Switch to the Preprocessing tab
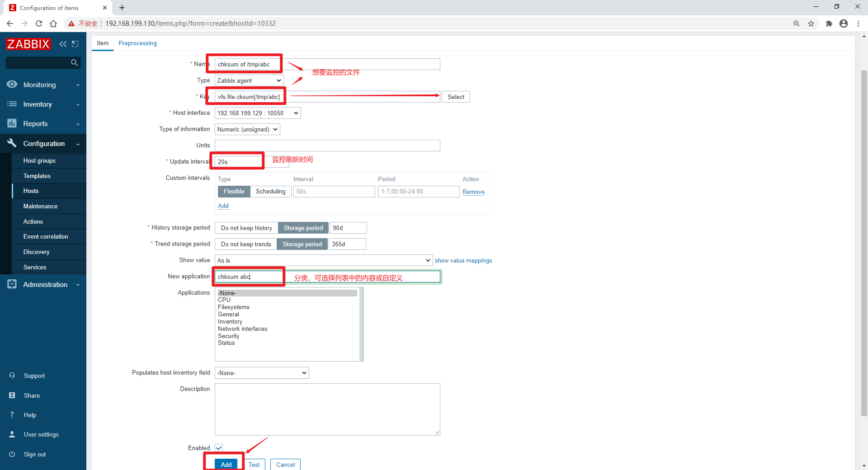 (137, 43)
